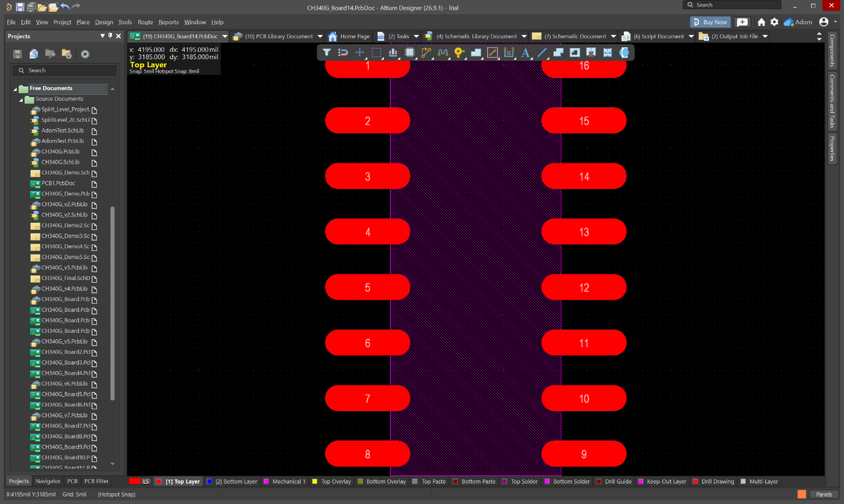Open Projects panel settings gear

pos(85,54)
